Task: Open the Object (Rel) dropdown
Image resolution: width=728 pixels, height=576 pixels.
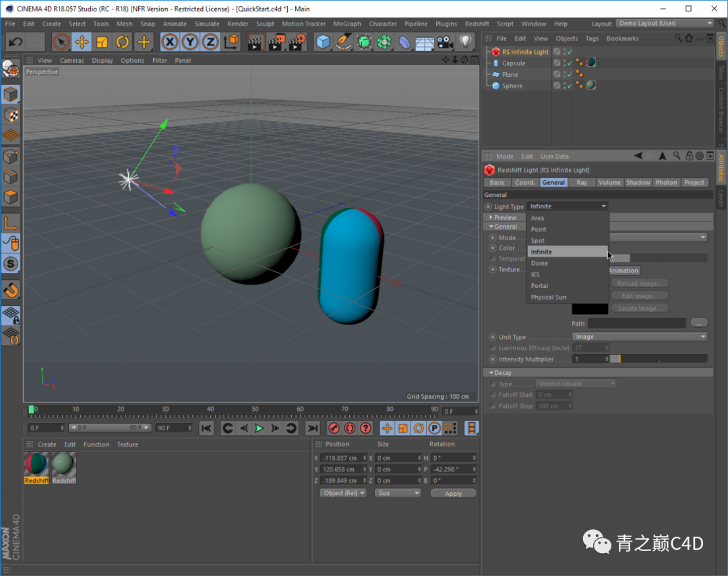Action: [x=343, y=493]
